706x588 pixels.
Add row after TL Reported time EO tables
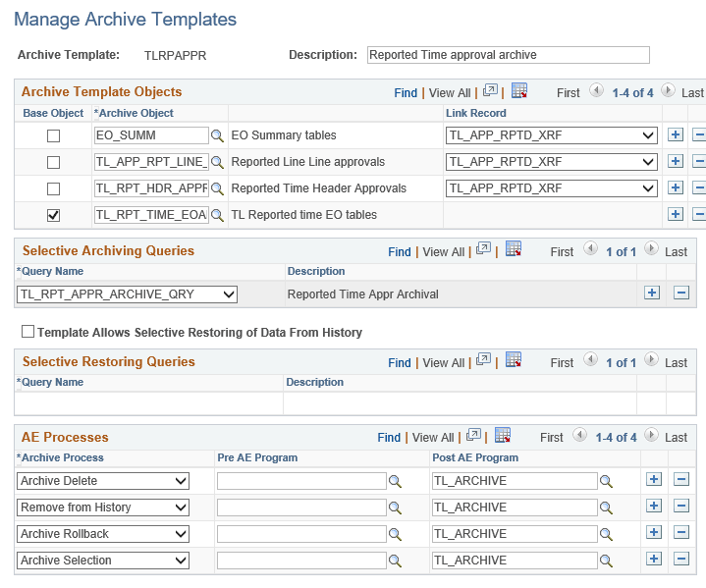coord(675,214)
